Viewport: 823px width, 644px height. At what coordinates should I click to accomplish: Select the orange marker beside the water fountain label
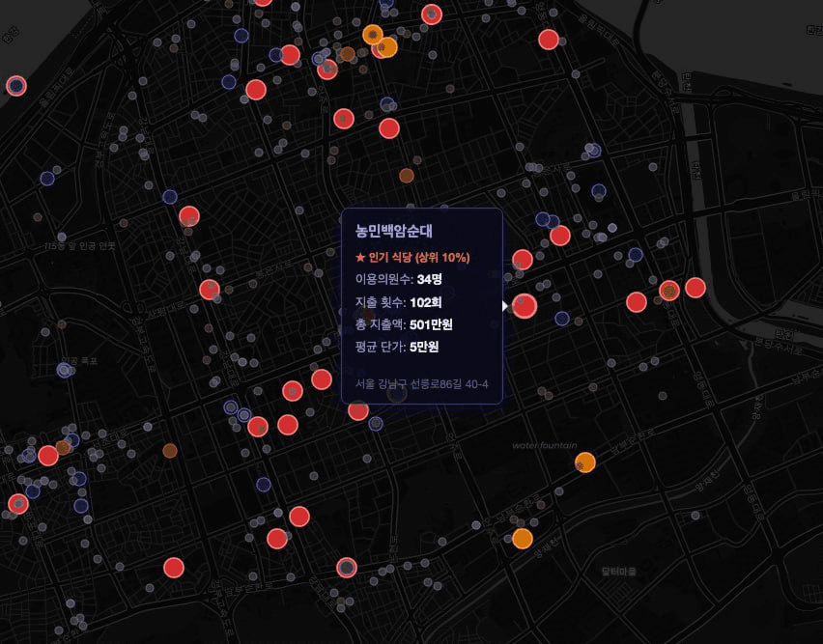(585, 462)
